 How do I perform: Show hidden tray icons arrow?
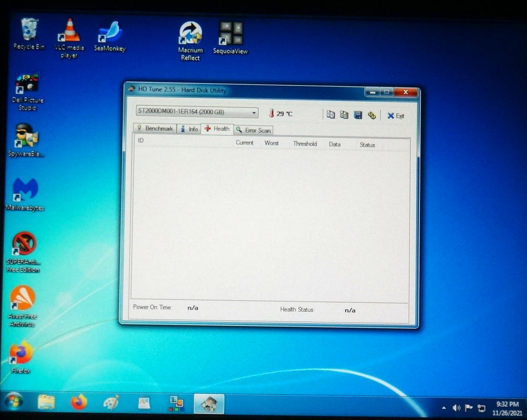444,408
